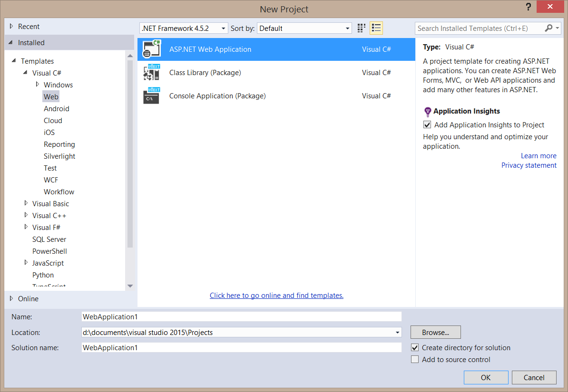
Task: Switch to small icons view
Action: tap(361, 28)
